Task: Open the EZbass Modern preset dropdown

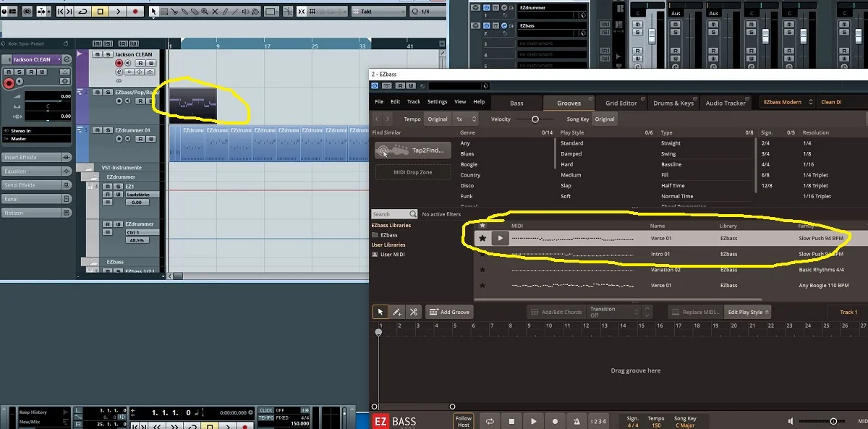Action: click(x=787, y=103)
